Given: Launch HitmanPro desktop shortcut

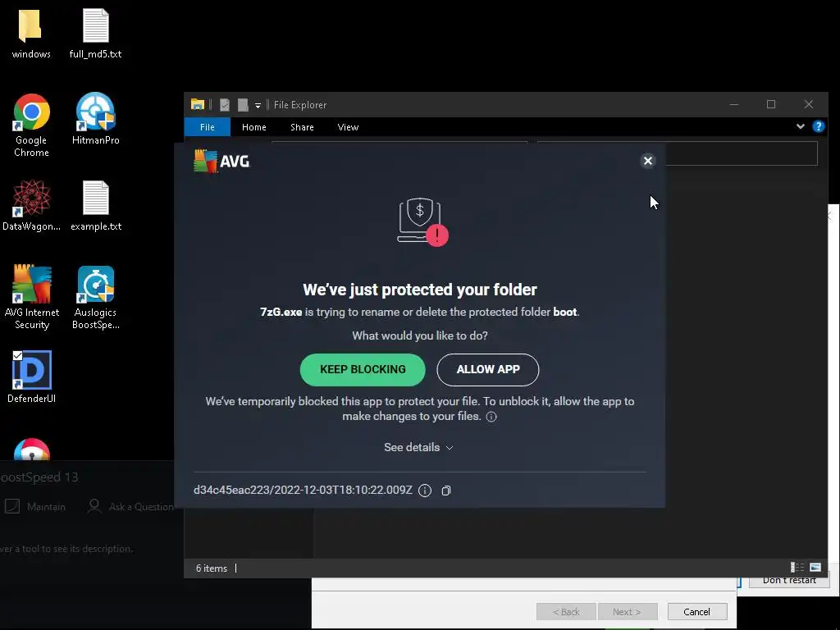Looking at the screenshot, I should click(95, 119).
